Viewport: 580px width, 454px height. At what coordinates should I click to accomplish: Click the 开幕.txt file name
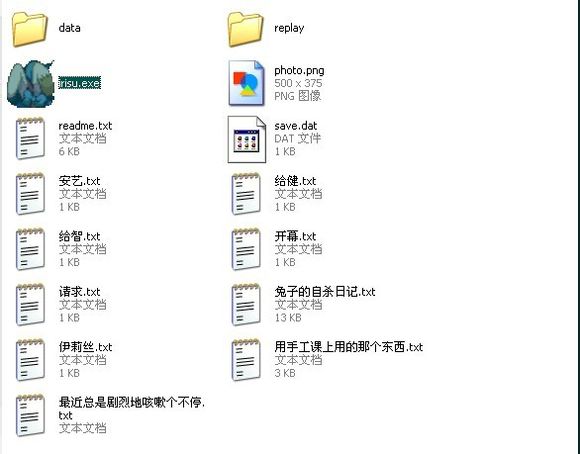point(295,236)
